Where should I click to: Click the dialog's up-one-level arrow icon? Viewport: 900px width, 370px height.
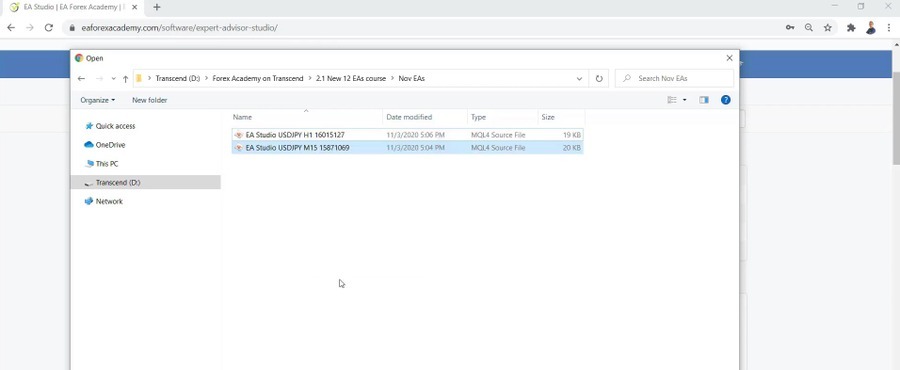(125, 79)
